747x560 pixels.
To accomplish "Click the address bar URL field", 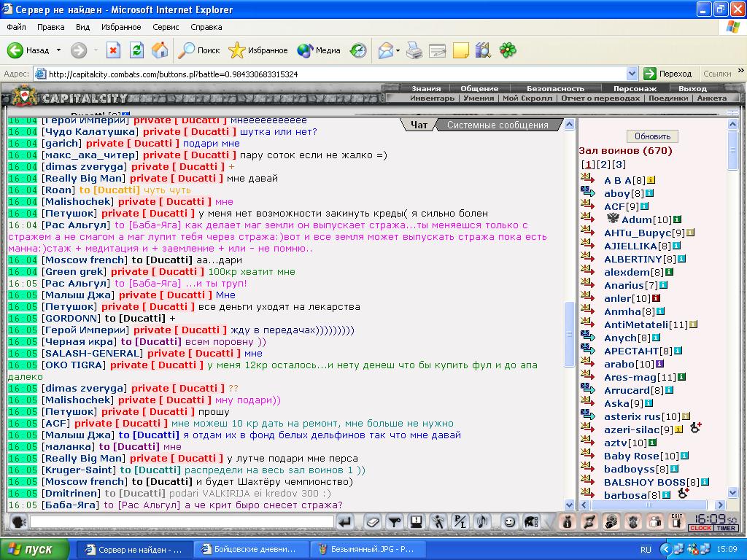I will coord(330,74).
